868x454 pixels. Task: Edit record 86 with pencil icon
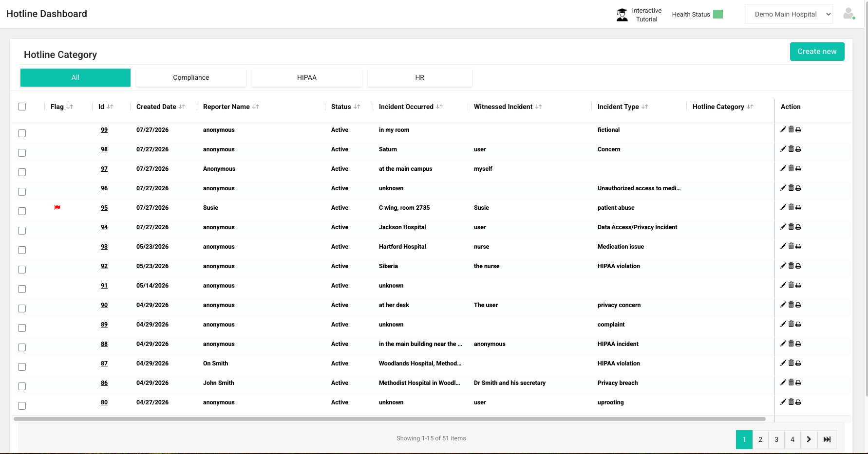click(783, 382)
